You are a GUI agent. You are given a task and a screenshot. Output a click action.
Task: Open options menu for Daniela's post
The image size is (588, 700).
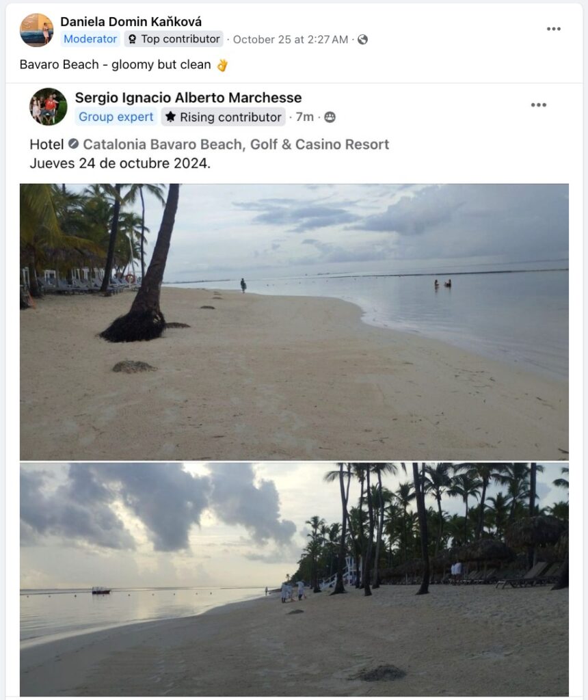(553, 29)
